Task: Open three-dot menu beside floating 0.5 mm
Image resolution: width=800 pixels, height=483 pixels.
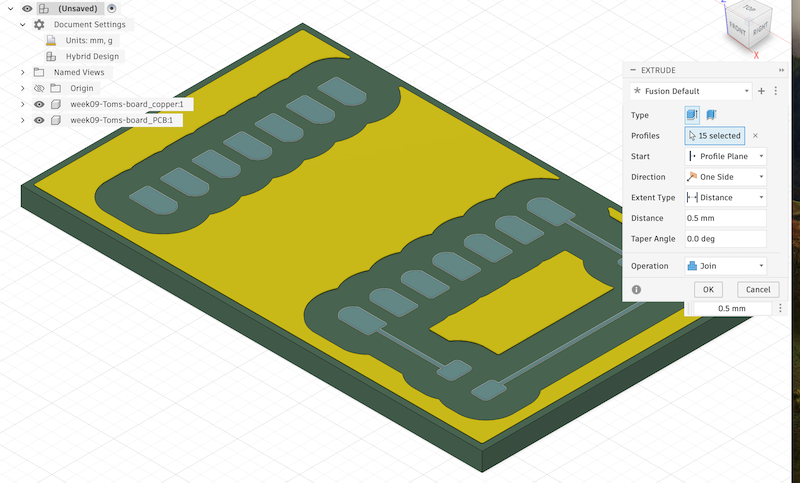Action: [780, 309]
